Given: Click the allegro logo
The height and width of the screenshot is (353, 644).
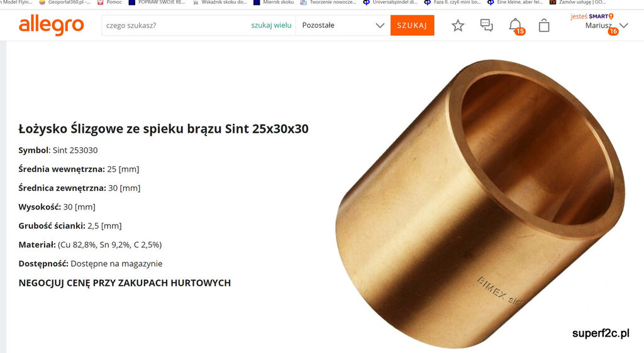Looking at the screenshot, I should [52, 25].
